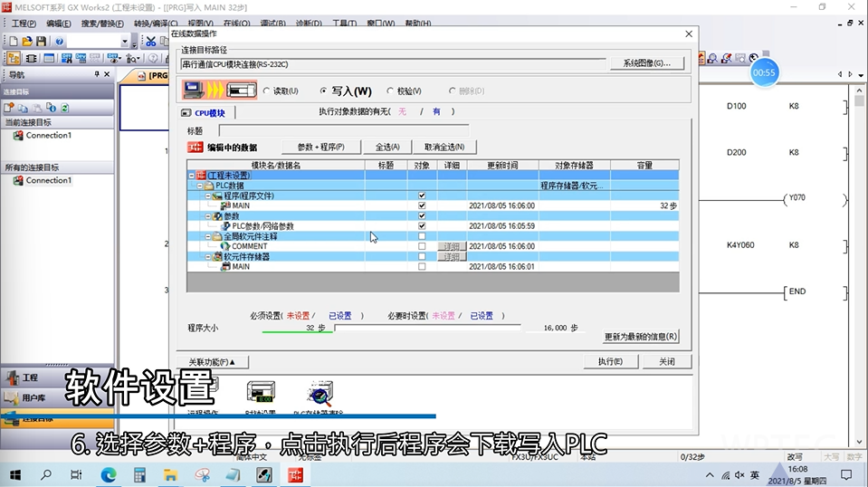
Task: Click the 参数+程序(P) button
Action: 321,148
